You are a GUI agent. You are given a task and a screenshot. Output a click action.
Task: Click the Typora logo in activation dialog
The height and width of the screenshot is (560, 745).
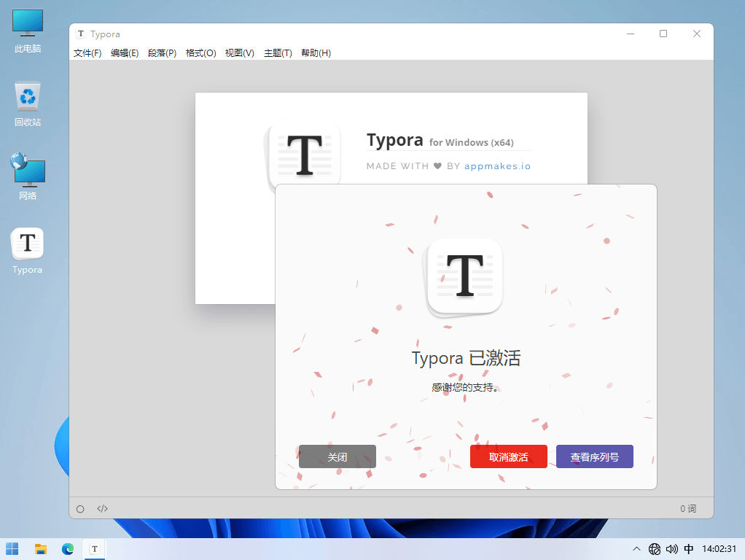click(465, 278)
